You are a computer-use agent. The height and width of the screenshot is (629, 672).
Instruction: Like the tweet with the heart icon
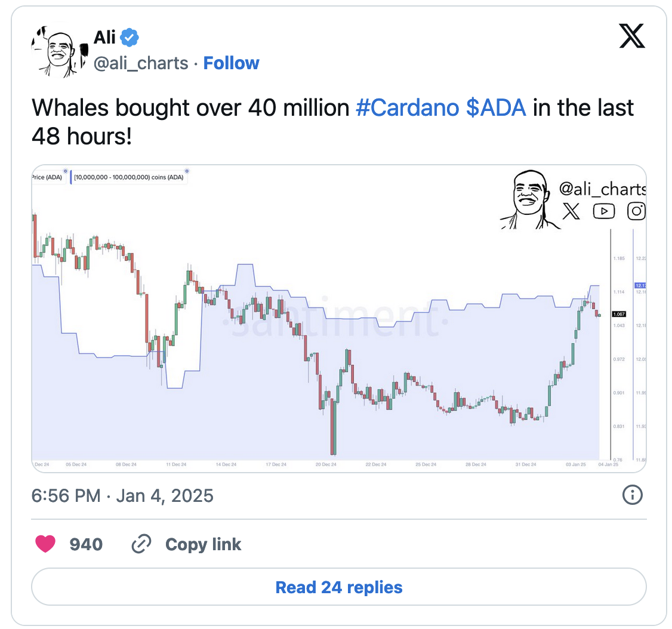tap(45, 544)
